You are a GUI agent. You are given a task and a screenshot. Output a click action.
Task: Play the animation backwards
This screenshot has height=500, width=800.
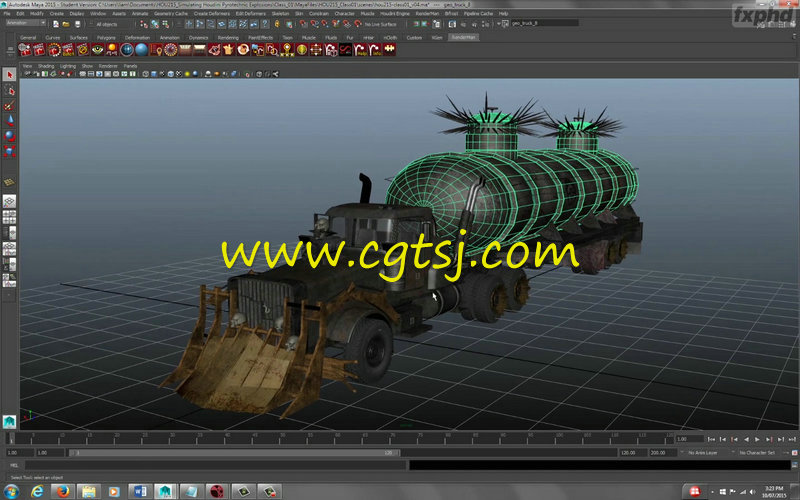(x=746, y=439)
